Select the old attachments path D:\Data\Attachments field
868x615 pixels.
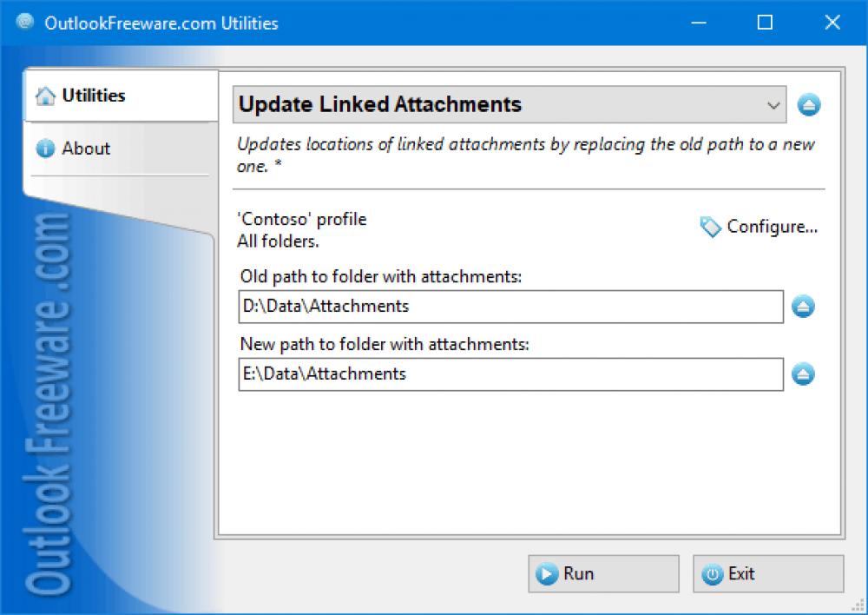pyautogui.click(x=510, y=306)
